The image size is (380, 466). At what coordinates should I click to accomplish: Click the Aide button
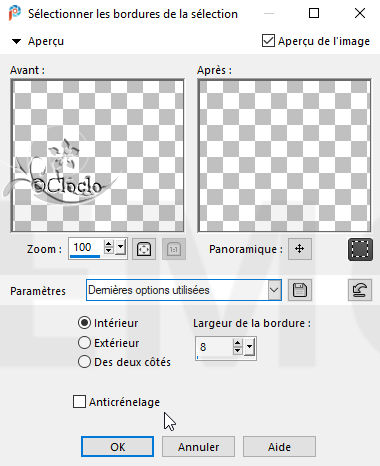pyautogui.click(x=279, y=447)
